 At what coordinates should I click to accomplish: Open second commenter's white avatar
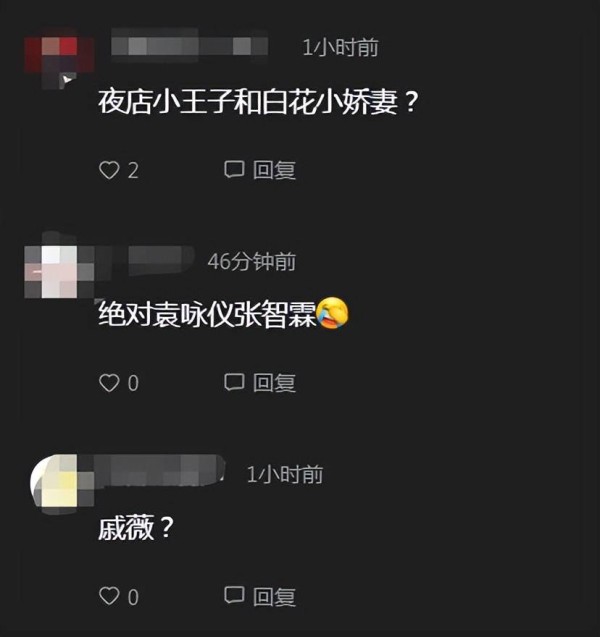click(x=59, y=271)
